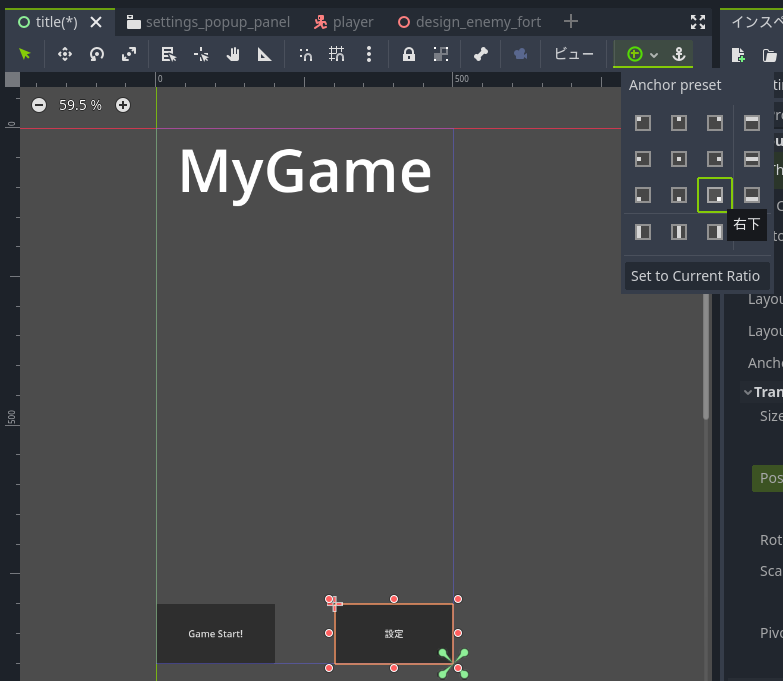
Task: Toggle the project camera override icon
Action: coord(520,54)
